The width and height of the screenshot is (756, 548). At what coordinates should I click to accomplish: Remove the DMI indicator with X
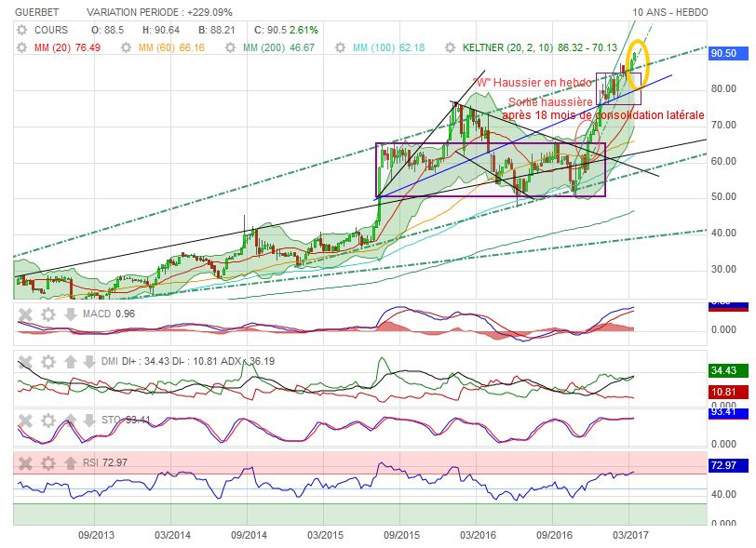(x=25, y=362)
